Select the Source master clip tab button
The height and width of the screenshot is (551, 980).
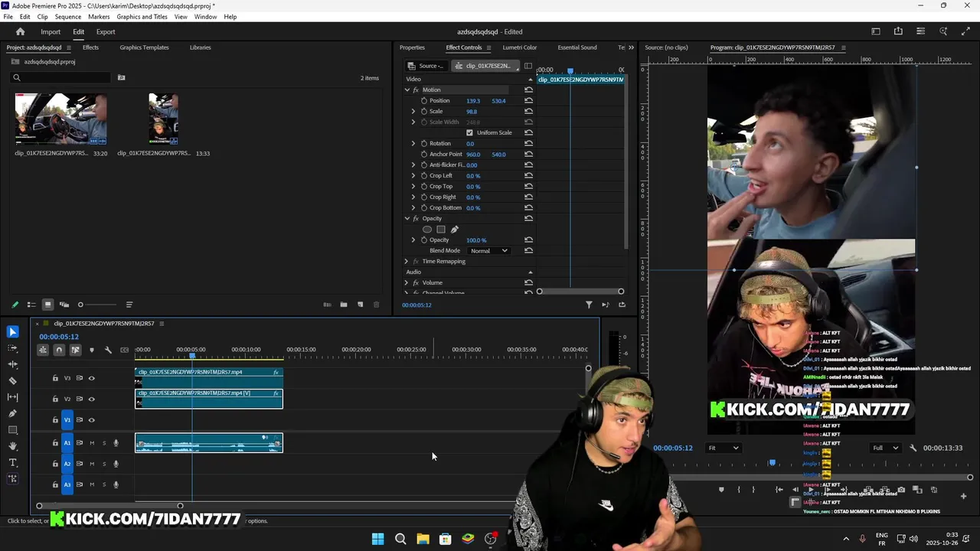tap(426, 66)
